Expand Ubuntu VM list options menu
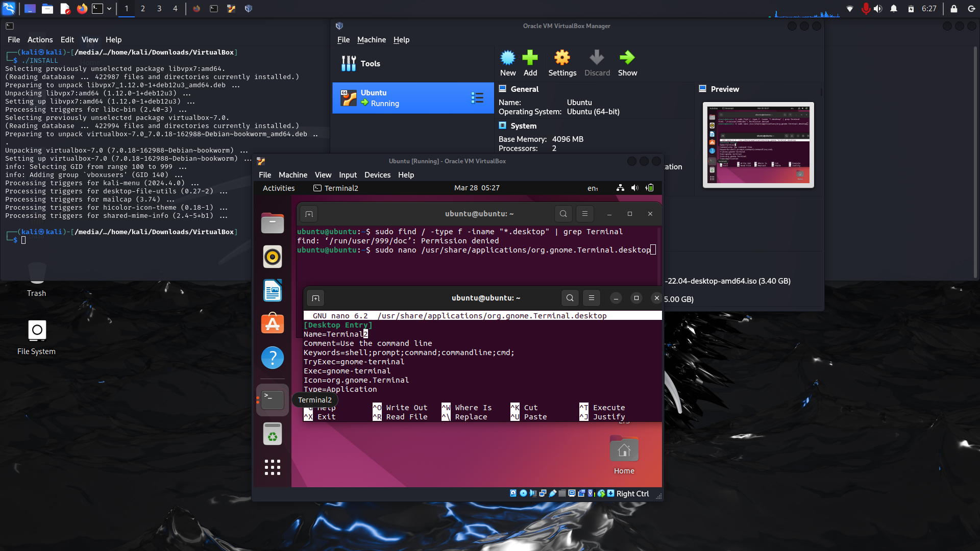980x551 pixels. tap(477, 98)
